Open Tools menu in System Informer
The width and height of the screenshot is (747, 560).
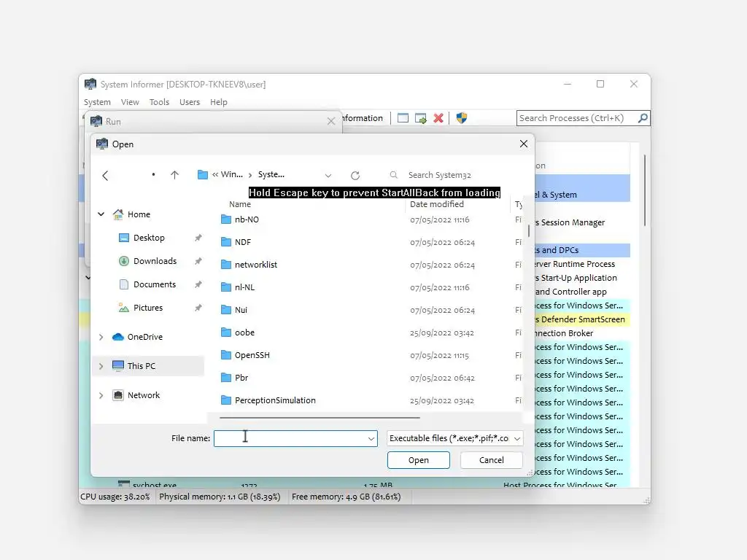(x=159, y=102)
